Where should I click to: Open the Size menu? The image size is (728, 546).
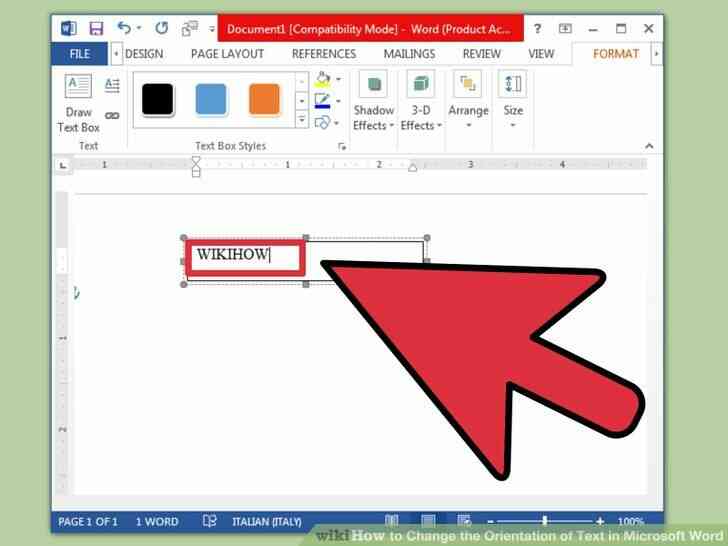pyautogui.click(x=513, y=100)
